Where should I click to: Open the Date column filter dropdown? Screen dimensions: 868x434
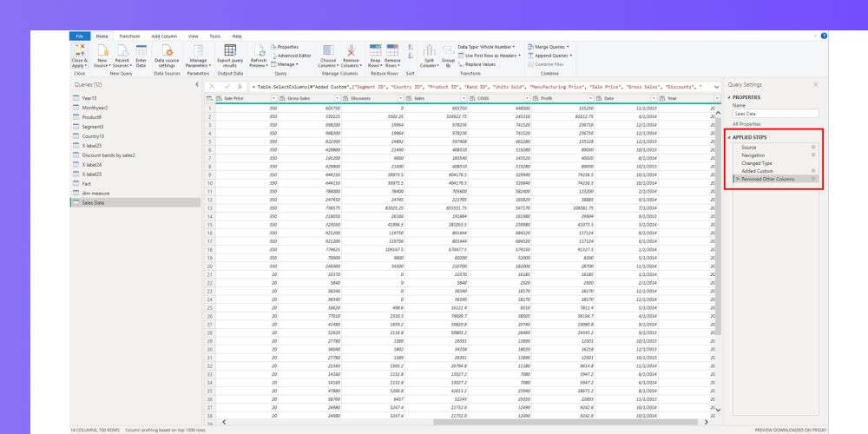click(x=654, y=99)
